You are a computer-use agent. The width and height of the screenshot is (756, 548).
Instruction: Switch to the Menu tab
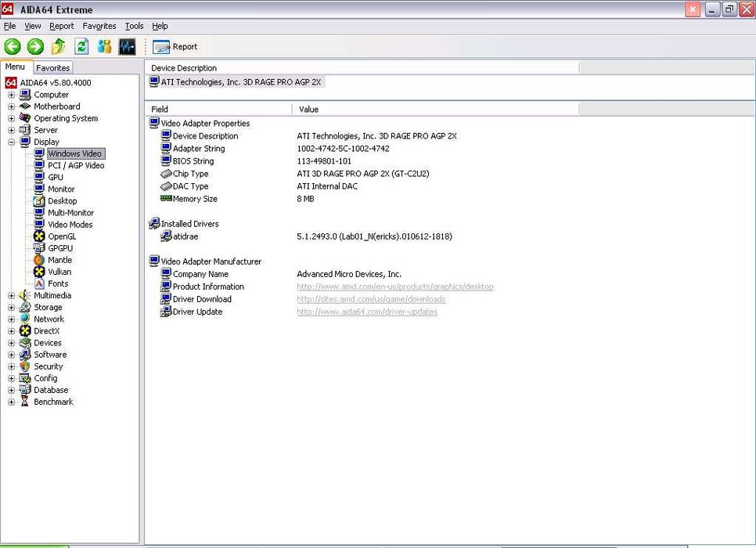(15, 67)
